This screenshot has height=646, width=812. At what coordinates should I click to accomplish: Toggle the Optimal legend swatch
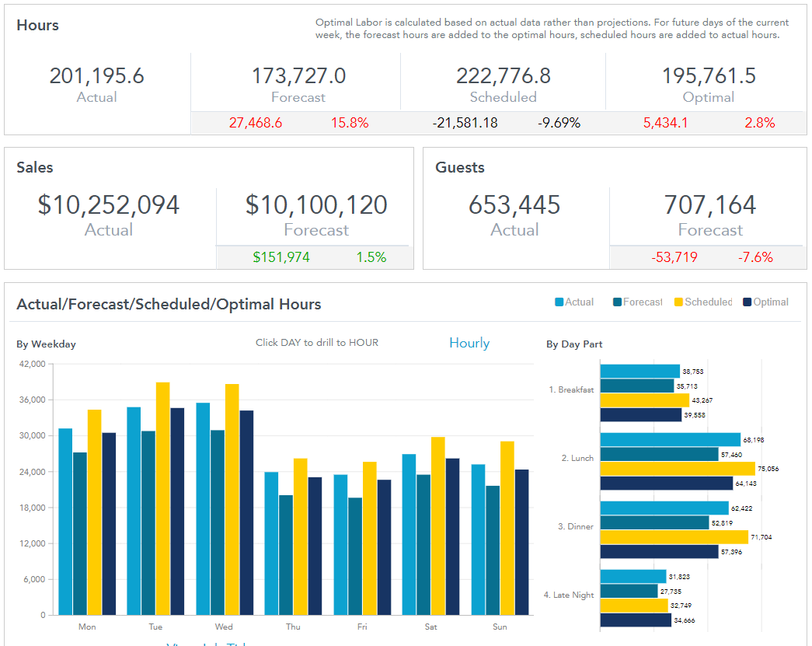[x=747, y=302]
